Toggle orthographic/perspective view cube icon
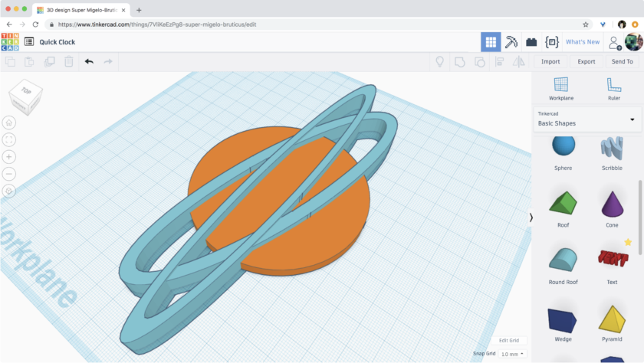Image resolution: width=644 pixels, height=363 pixels. [x=9, y=191]
